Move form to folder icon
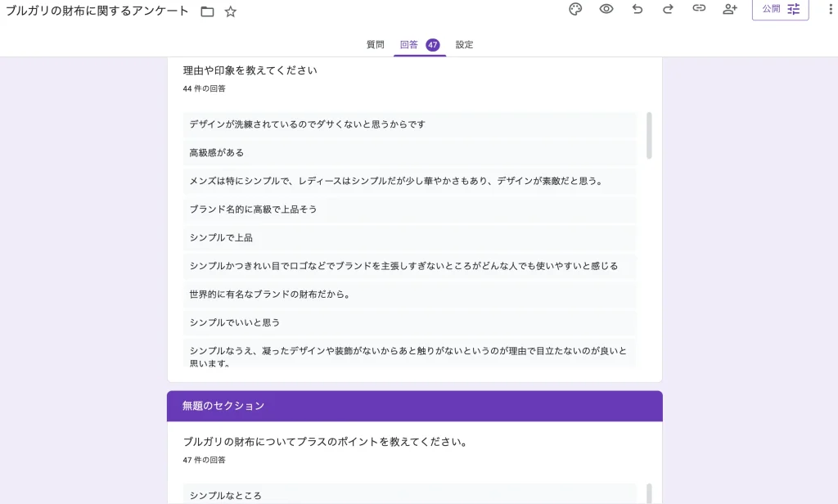The image size is (838, 504). click(207, 11)
